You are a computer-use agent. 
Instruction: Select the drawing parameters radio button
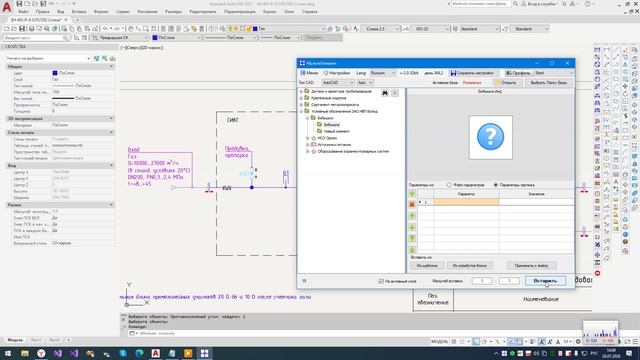click(496, 185)
